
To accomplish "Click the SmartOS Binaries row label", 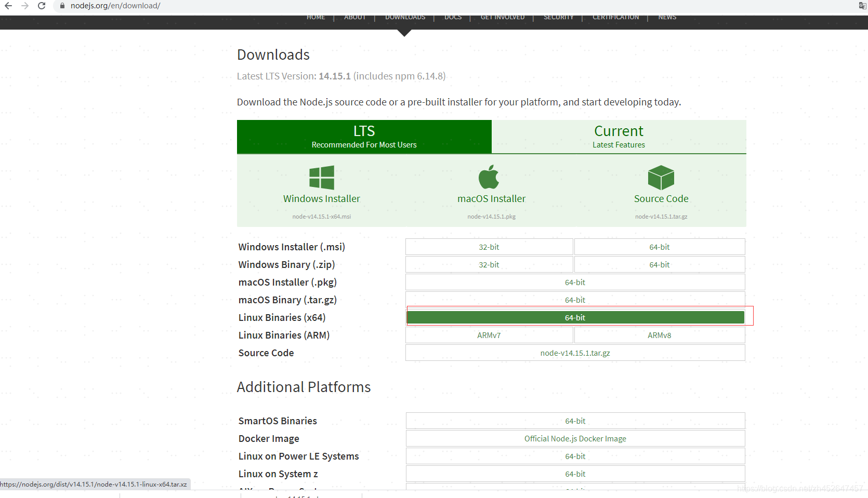I will [x=278, y=421].
